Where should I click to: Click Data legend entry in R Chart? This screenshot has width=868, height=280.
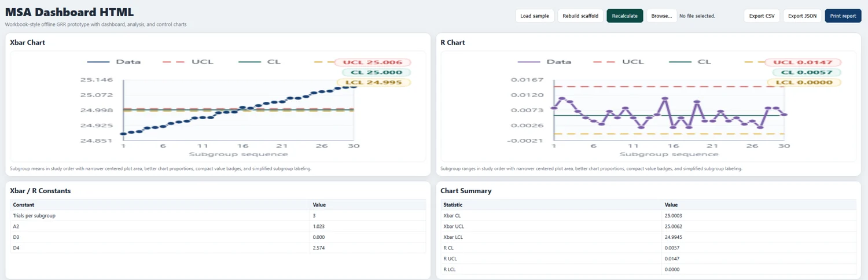click(544, 61)
